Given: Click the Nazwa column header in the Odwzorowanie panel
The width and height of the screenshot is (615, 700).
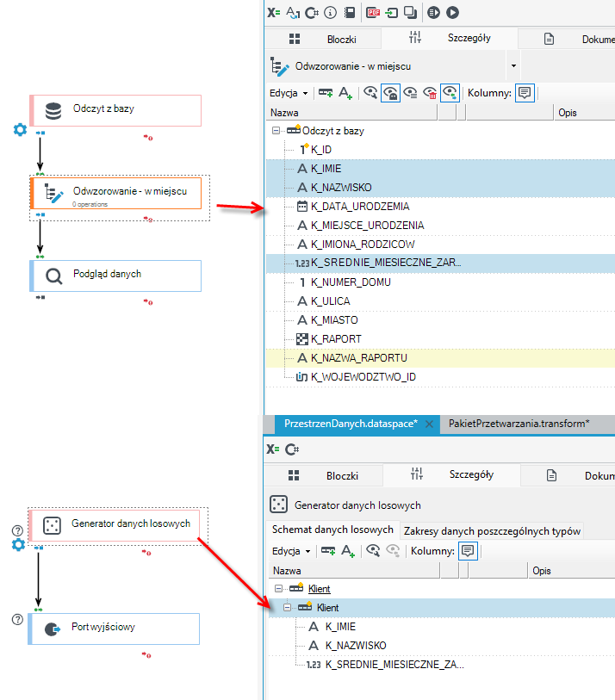Looking at the screenshot, I should [351, 113].
